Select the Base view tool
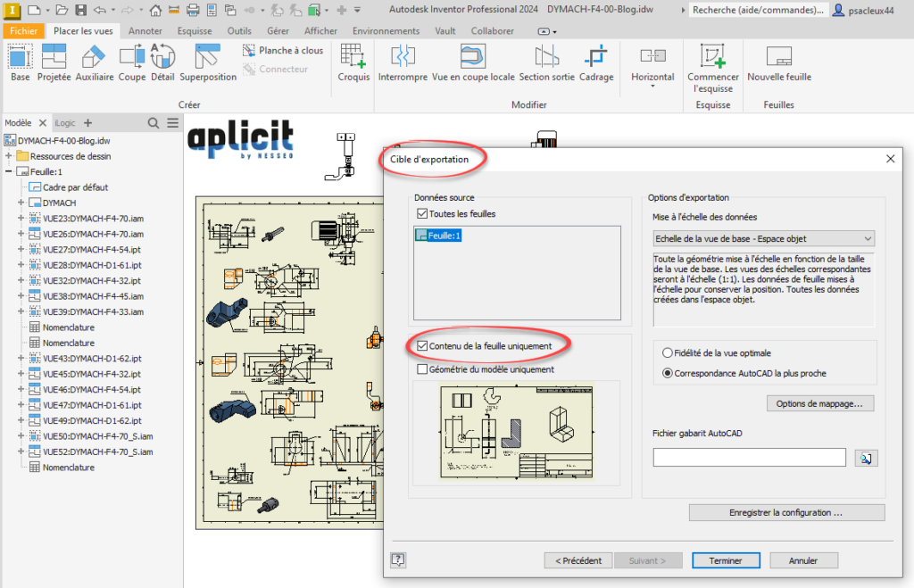This screenshot has height=588, width=914. 20,67
